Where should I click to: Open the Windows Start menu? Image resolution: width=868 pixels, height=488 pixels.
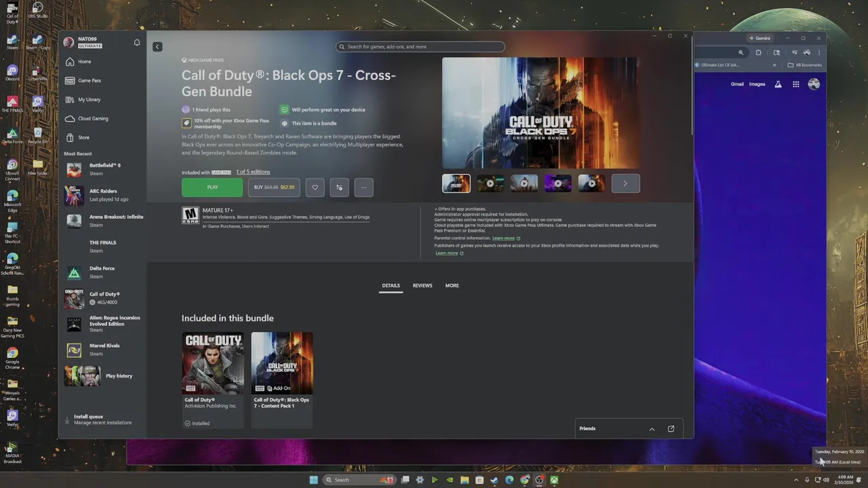tap(313, 480)
